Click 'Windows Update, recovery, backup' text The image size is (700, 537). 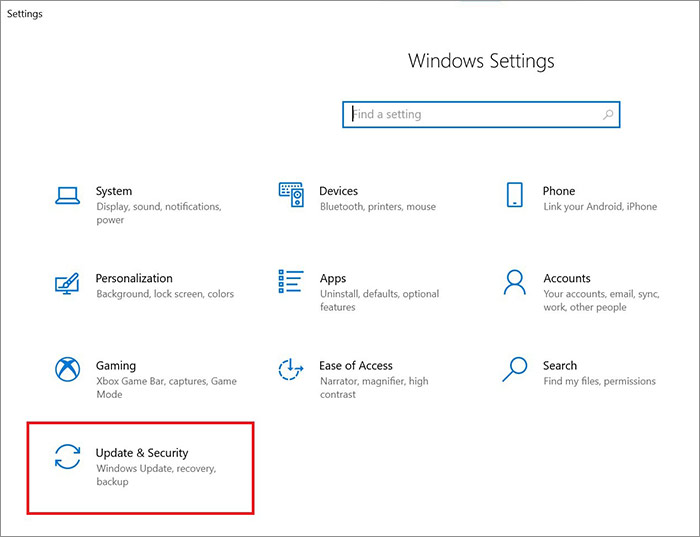click(x=156, y=475)
